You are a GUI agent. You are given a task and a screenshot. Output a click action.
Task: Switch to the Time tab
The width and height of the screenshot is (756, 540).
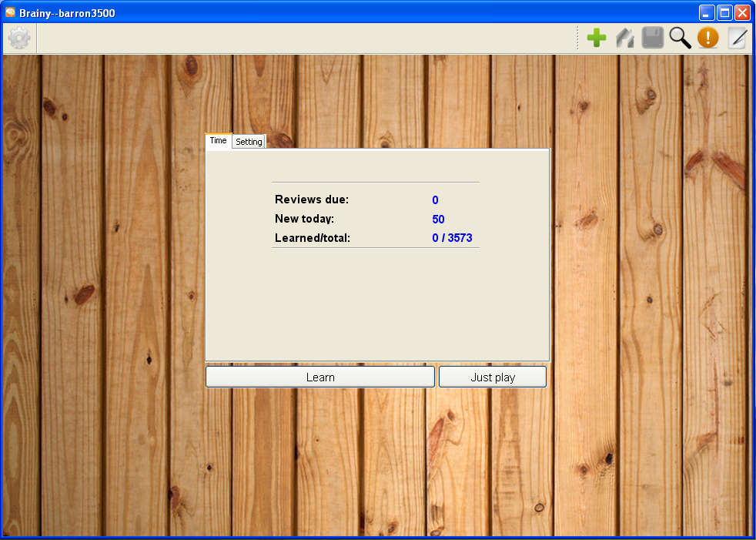tap(218, 141)
